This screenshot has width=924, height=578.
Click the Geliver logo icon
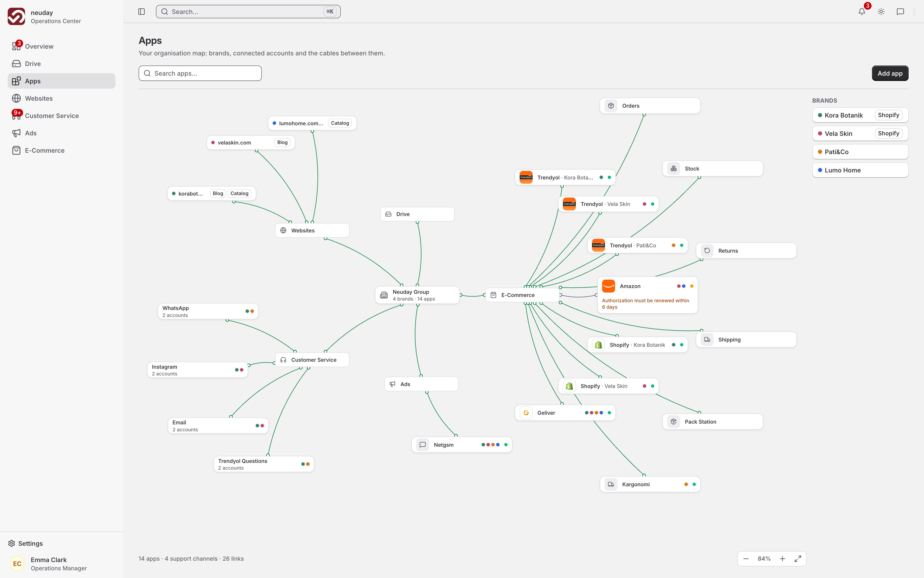click(x=526, y=413)
